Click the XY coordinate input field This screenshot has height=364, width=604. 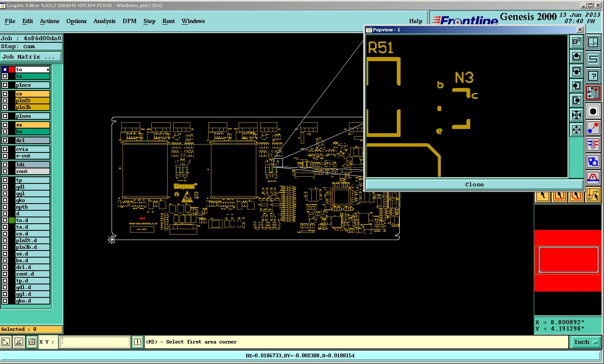(x=95, y=342)
